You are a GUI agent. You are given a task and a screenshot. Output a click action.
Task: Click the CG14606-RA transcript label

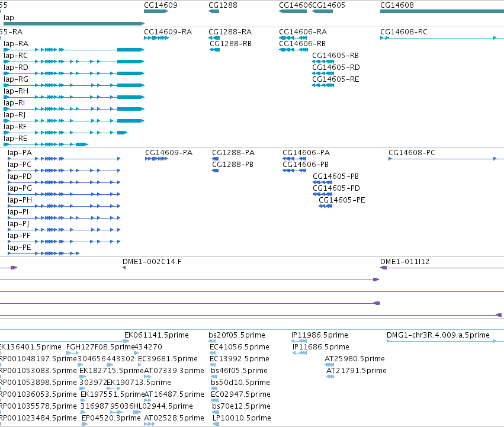click(x=303, y=32)
